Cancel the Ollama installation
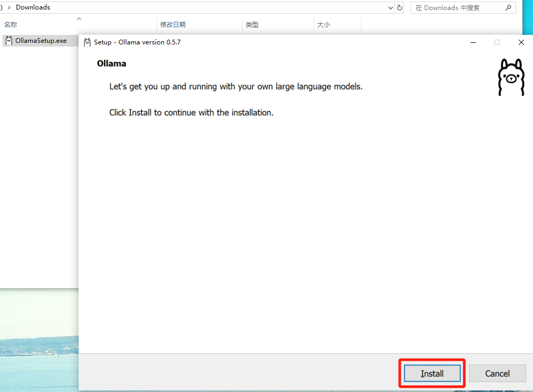The image size is (533, 392). click(497, 373)
